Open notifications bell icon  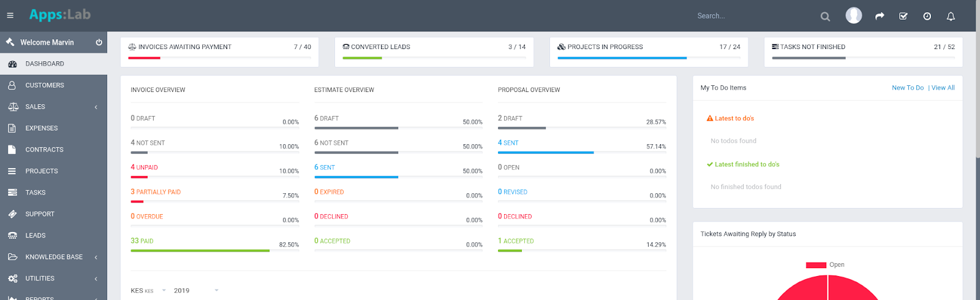[x=951, y=16]
